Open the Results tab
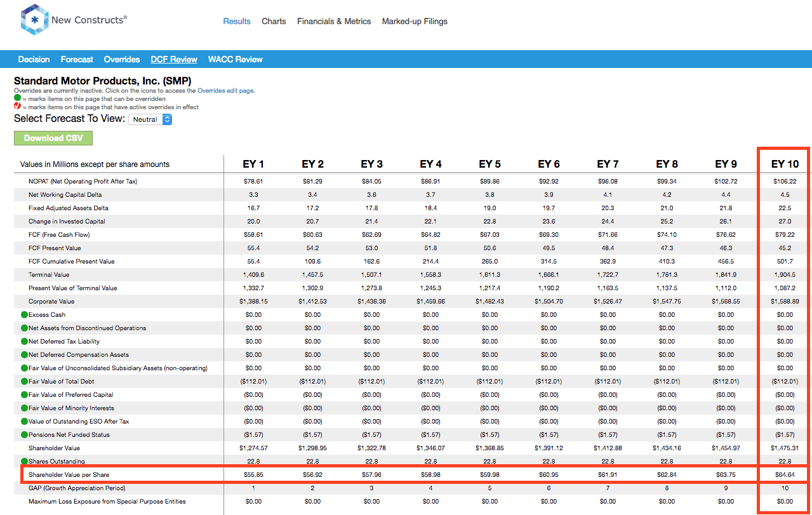The width and height of the screenshot is (812, 515). tap(237, 21)
